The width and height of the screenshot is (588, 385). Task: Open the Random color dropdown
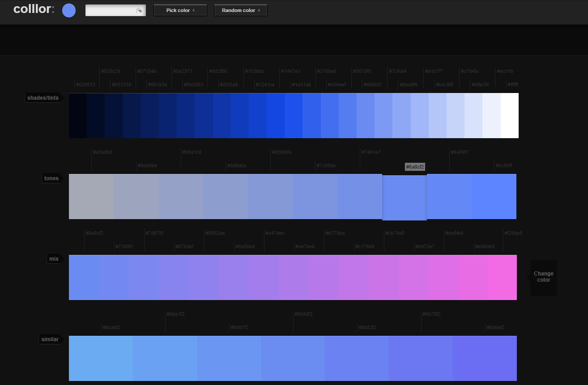[x=240, y=10]
